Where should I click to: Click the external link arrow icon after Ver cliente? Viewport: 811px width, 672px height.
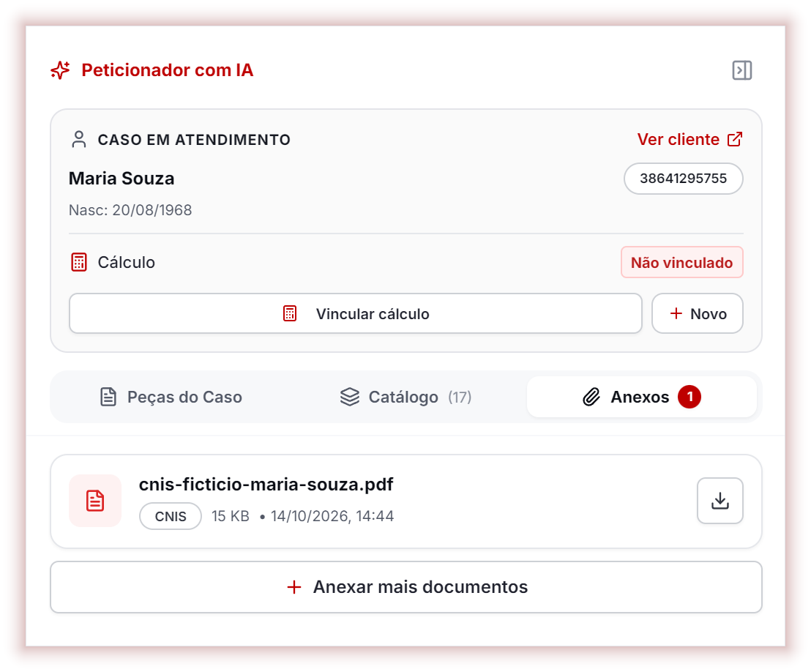[x=735, y=139]
